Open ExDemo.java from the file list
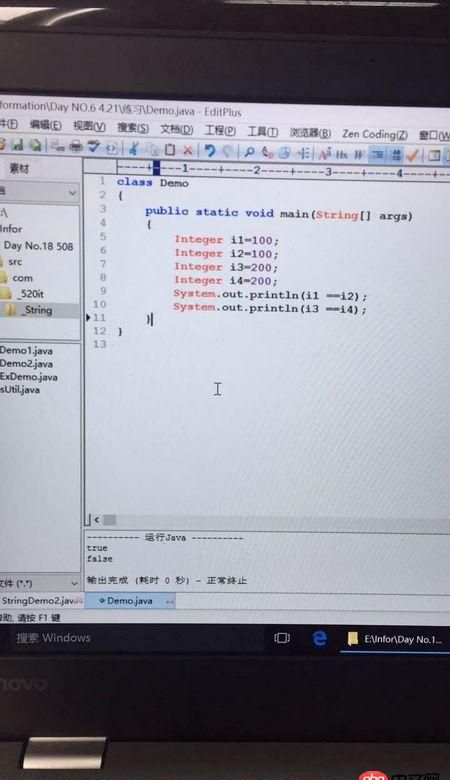The image size is (450, 780). click(28, 377)
